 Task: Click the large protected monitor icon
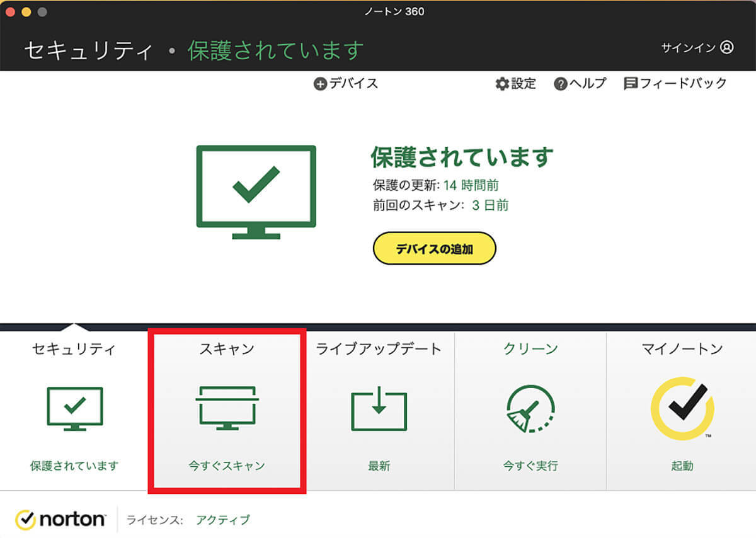pos(256,192)
